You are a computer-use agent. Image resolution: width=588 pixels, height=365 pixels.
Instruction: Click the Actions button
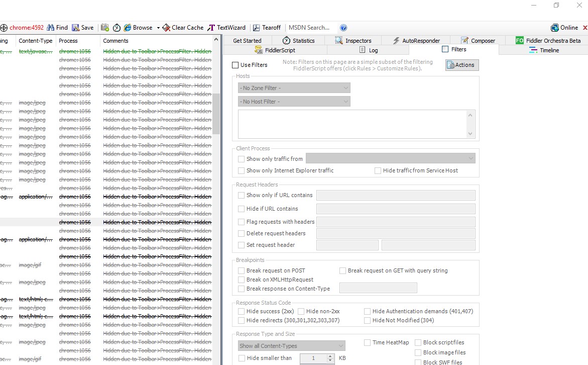[462, 65]
